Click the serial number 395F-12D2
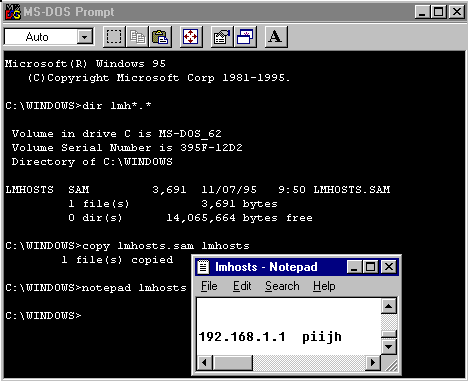Screen dimensions: 468x381 pyautogui.click(x=211, y=148)
